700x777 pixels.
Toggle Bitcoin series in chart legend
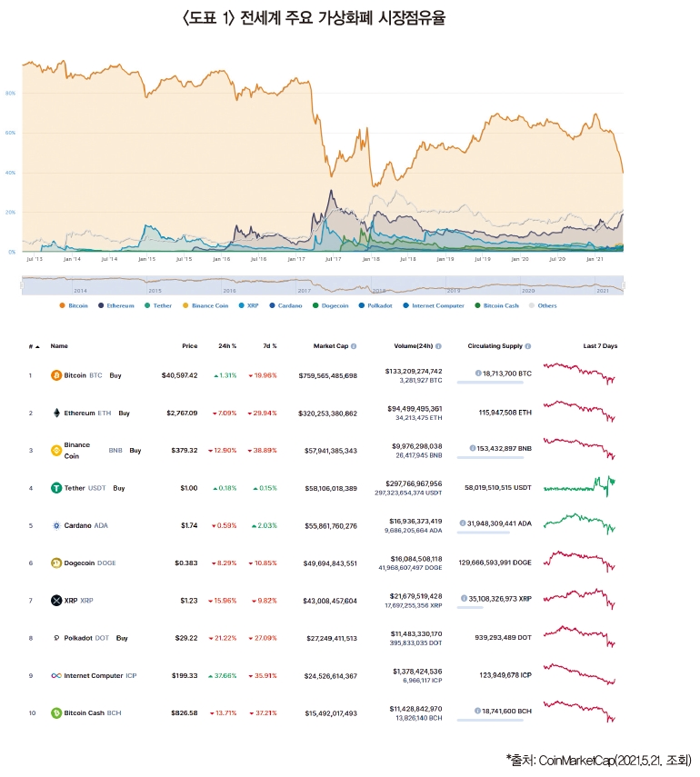(x=74, y=305)
